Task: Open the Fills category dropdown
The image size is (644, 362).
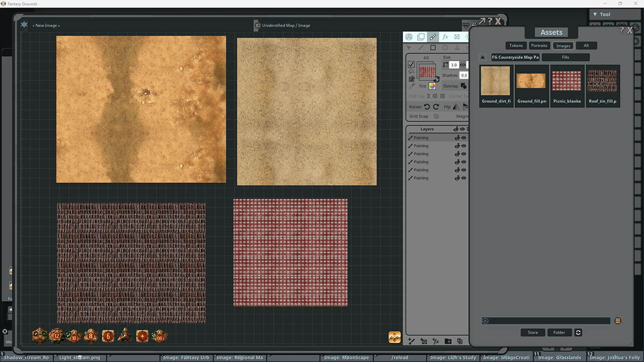Action: [x=566, y=57]
